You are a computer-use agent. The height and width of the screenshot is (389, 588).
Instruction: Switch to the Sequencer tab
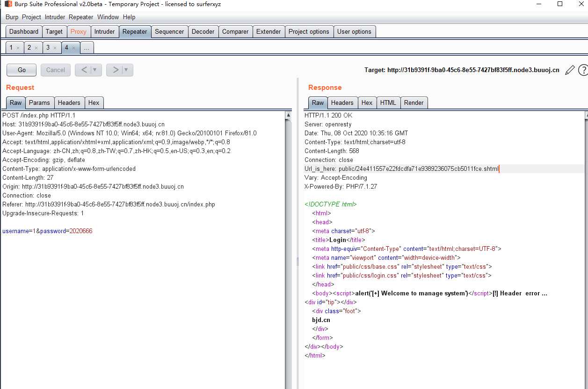point(169,31)
